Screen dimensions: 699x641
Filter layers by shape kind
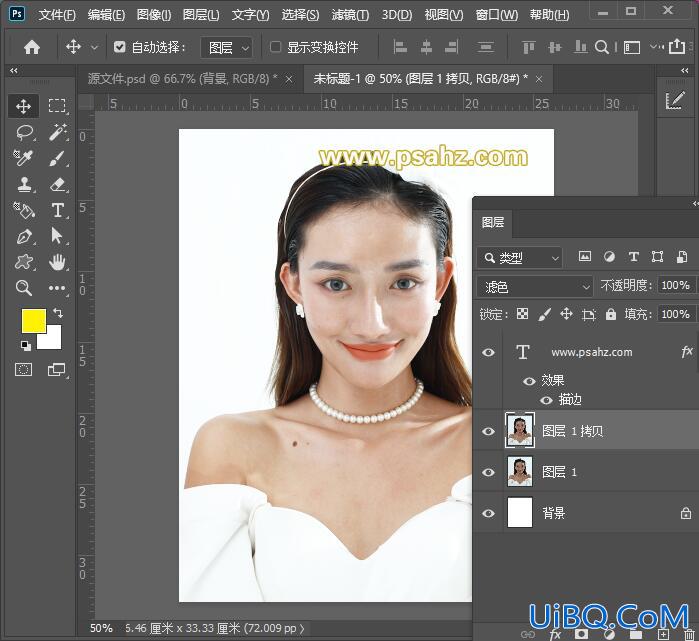point(657,256)
